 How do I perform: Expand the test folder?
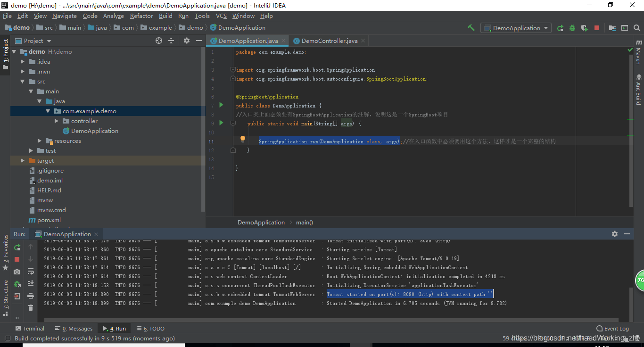coord(31,151)
